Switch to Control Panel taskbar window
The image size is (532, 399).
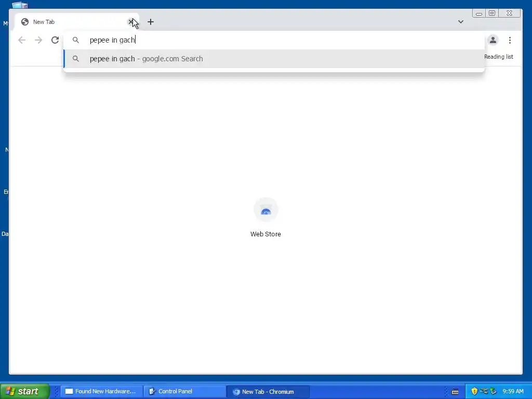pyautogui.click(x=184, y=391)
